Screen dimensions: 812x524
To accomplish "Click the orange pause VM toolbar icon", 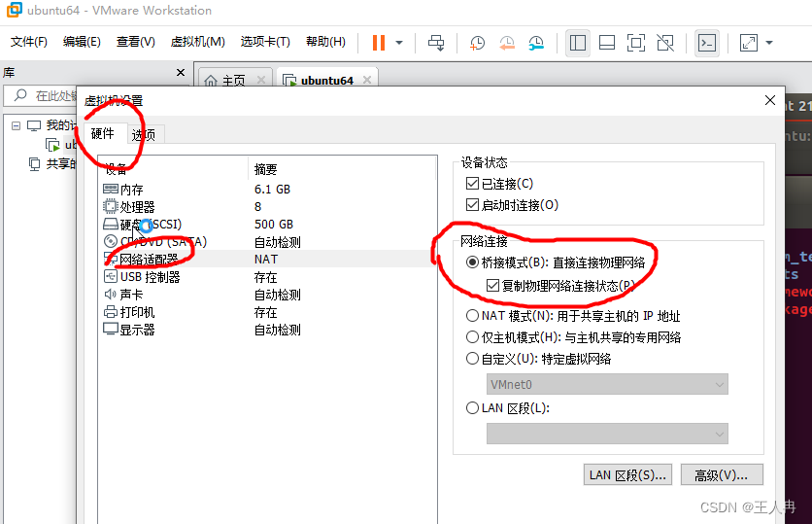I will (379, 43).
